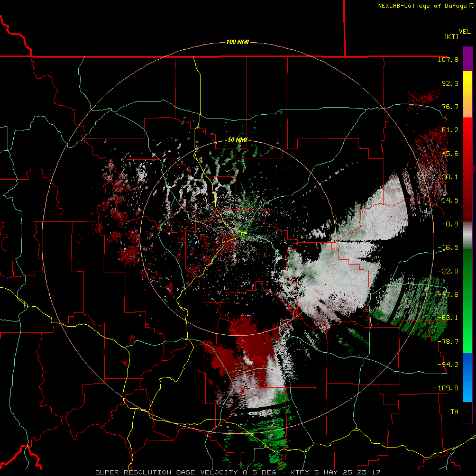The image size is (476, 476).
Task: Click the 30.1 velocity scale value
Action: (x=450, y=177)
